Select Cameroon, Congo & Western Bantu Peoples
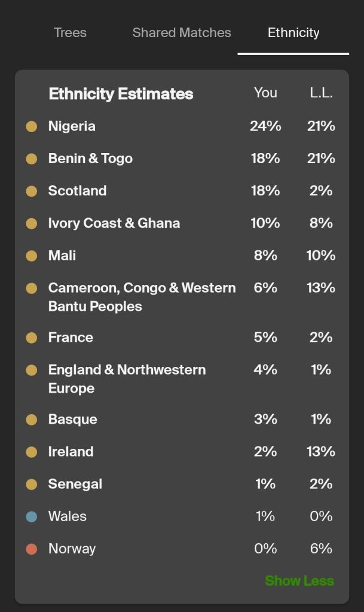Viewport: 364px width, 612px height. click(x=142, y=296)
